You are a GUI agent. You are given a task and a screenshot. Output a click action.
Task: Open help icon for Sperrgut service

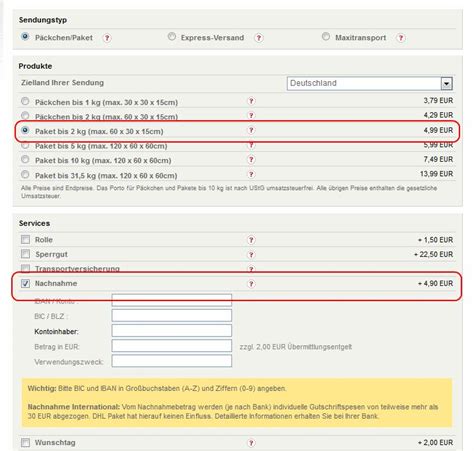251,255
